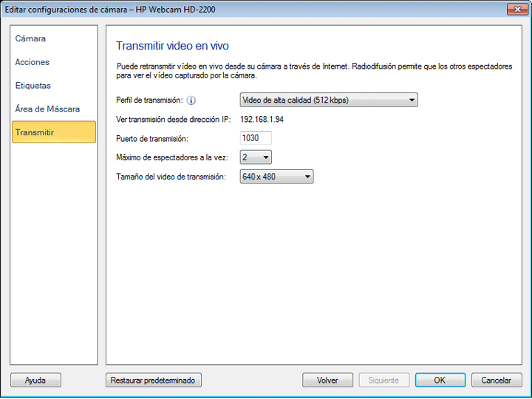Expand the Tamaño del video 640 x 480 dropdown

(x=277, y=177)
